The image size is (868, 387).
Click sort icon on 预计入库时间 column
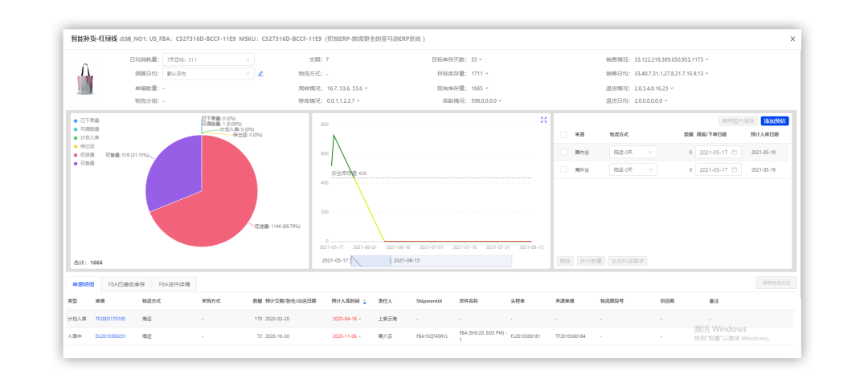(x=365, y=302)
